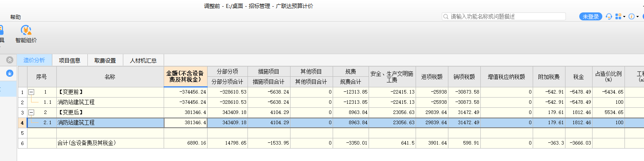Open dropdown arrow beside apps grid icon
Viewport: 644px width, 161px height.
point(624,17)
